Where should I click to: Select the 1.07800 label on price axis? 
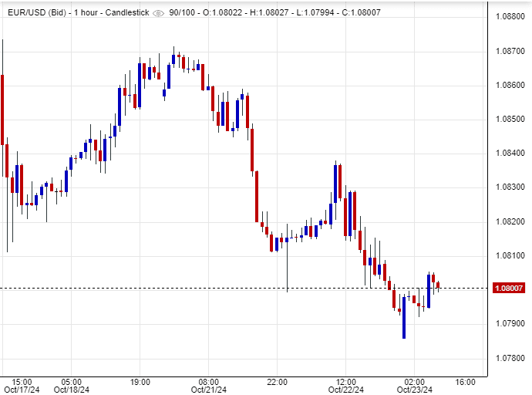pos(511,358)
